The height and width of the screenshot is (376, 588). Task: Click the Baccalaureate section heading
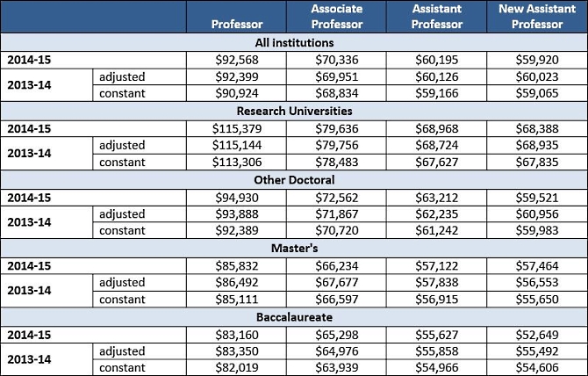(294, 318)
